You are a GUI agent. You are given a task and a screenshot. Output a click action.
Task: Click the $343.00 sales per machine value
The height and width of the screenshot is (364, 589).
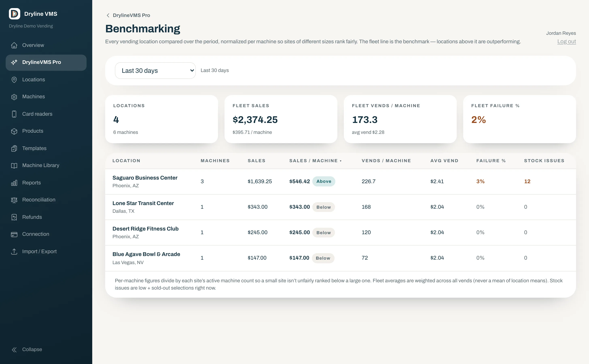299,207
